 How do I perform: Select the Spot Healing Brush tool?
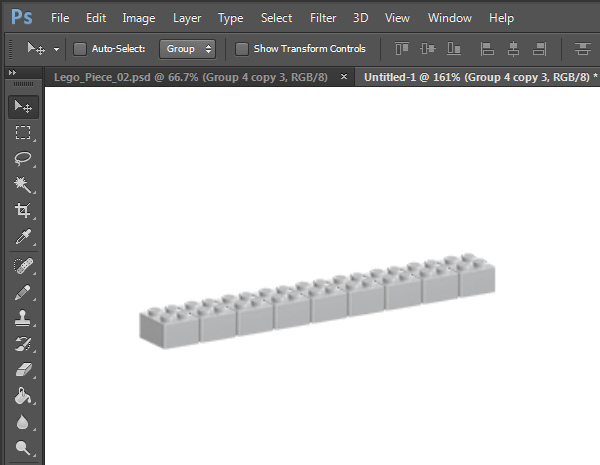23,266
